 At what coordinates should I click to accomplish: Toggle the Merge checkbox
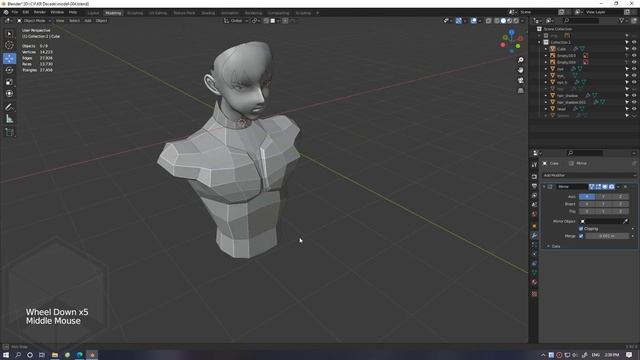click(x=581, y=236)
